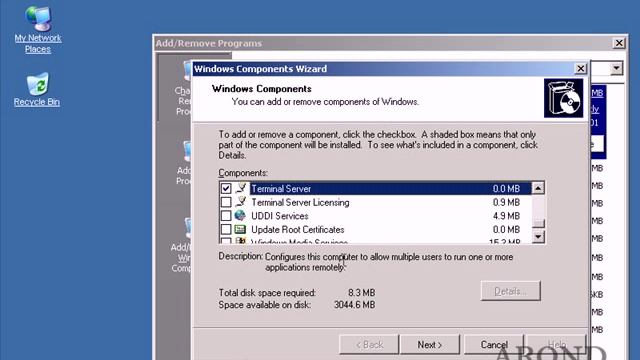This screenshot has width=640, height=360.
Task: Click the 4.9 MB size value
Action: [x=506, y=216]
